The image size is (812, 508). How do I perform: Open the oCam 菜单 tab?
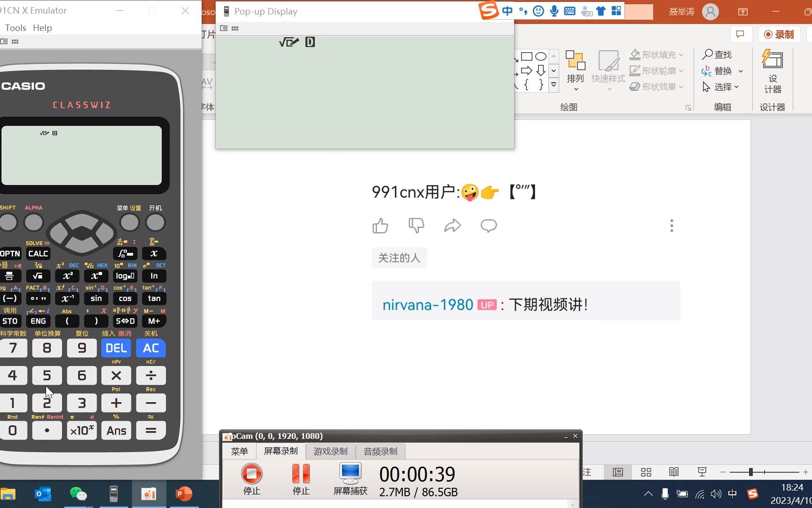click(239, 452)
